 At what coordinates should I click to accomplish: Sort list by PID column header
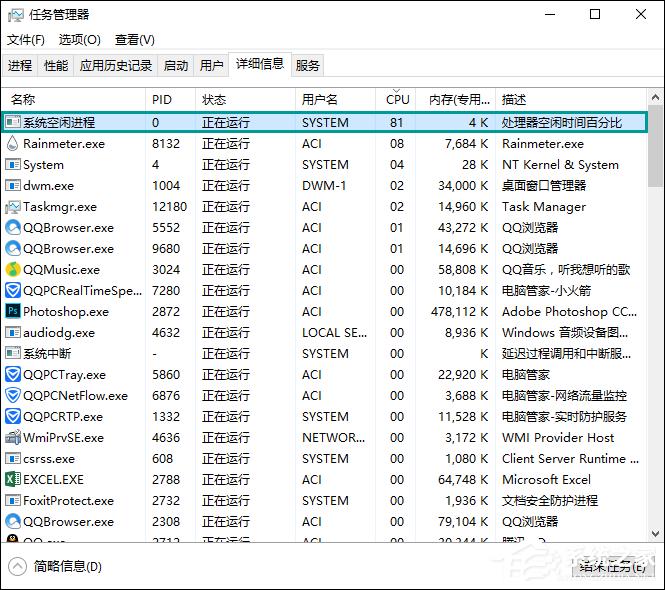tap(162, 100)
